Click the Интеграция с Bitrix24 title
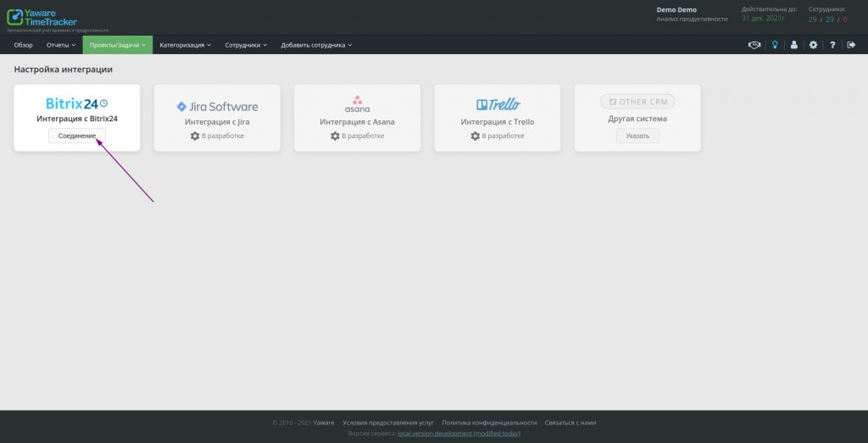Viewport: 868px width, 443px height. (x=77, y=119)
